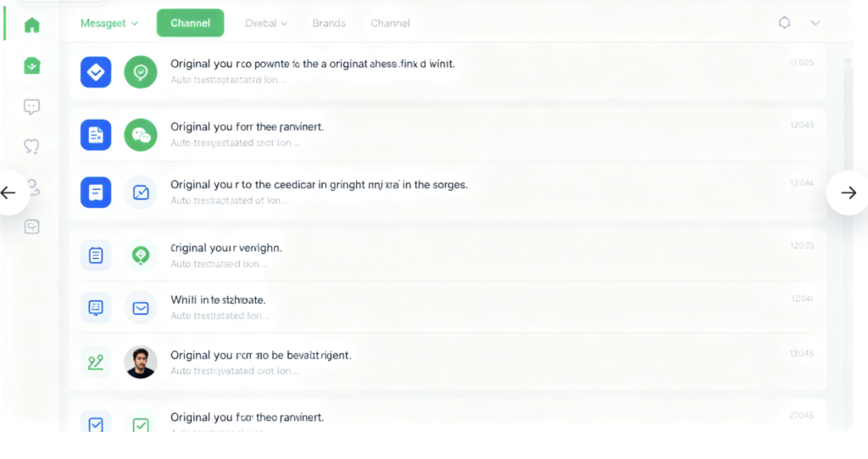Click the vertical scrollbar on the right edge

point(849,170)
